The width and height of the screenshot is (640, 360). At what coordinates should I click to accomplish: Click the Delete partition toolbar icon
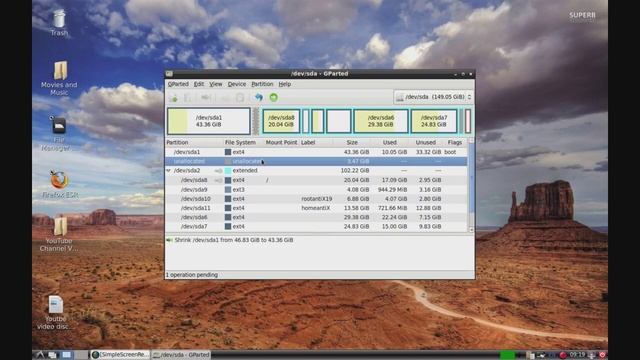[188, 98]
